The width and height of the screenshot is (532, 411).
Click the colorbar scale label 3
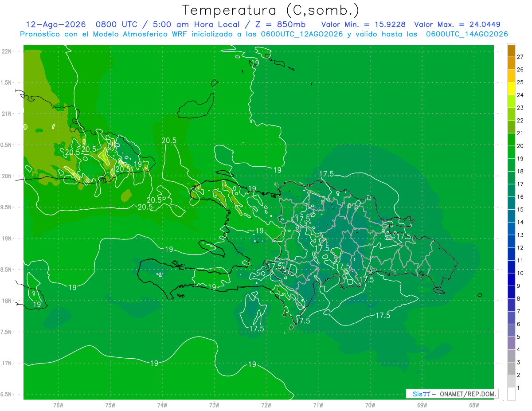click(x=519, y=362)
